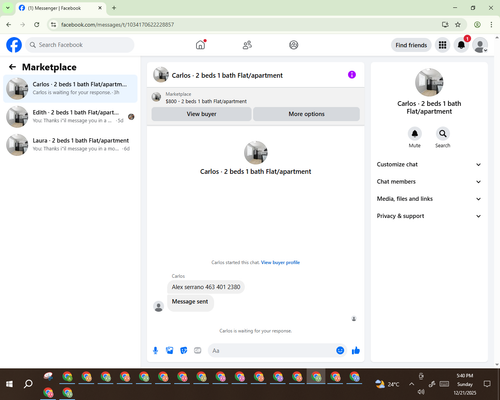Expand the Customize chat section

coord(429,164)
